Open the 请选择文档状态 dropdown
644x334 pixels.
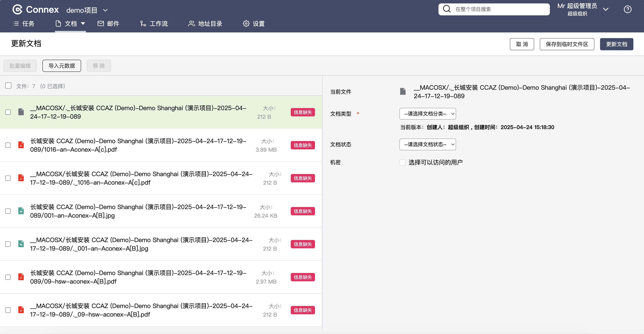tap(428, 144)
